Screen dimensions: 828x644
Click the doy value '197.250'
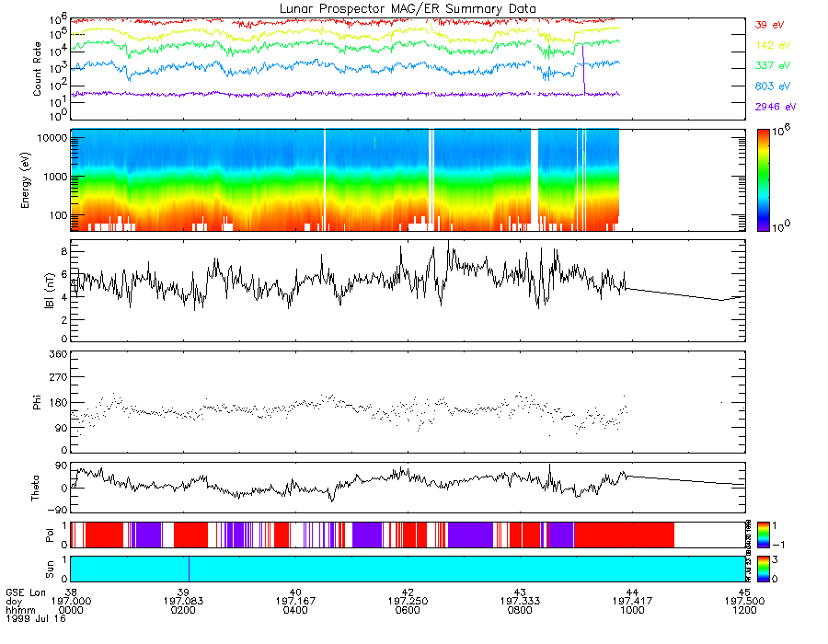pos(408,602)
